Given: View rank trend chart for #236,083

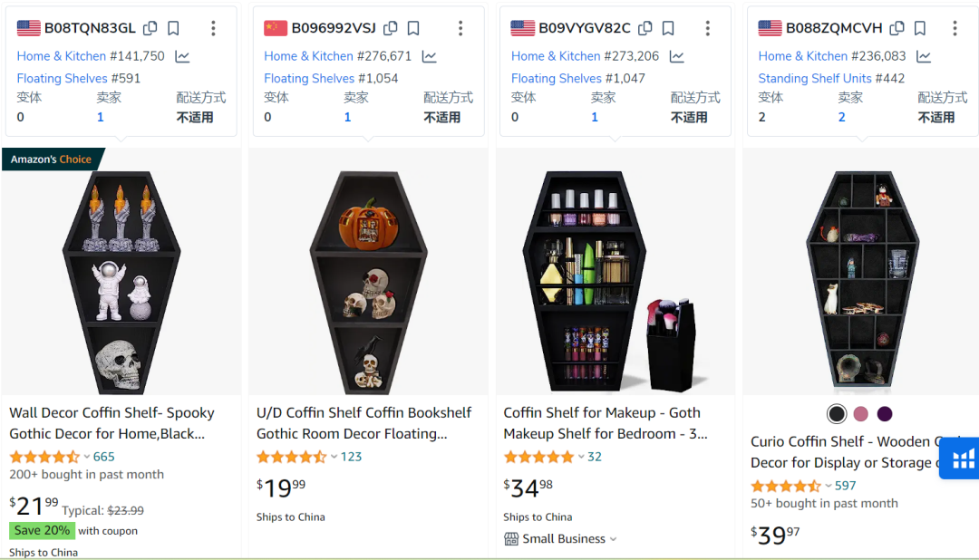Looking at the screenshot, I should [x=923, y=56].
